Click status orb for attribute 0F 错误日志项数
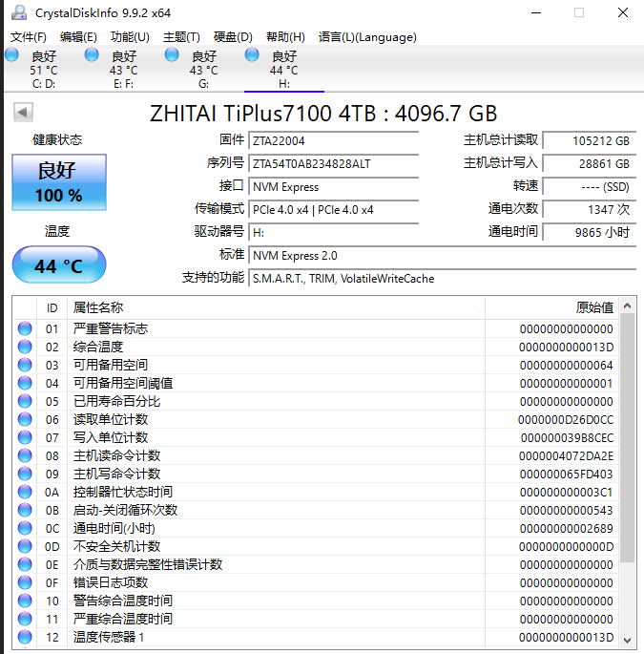This screenshot has width=644, height=654. (x=25, y=582)
